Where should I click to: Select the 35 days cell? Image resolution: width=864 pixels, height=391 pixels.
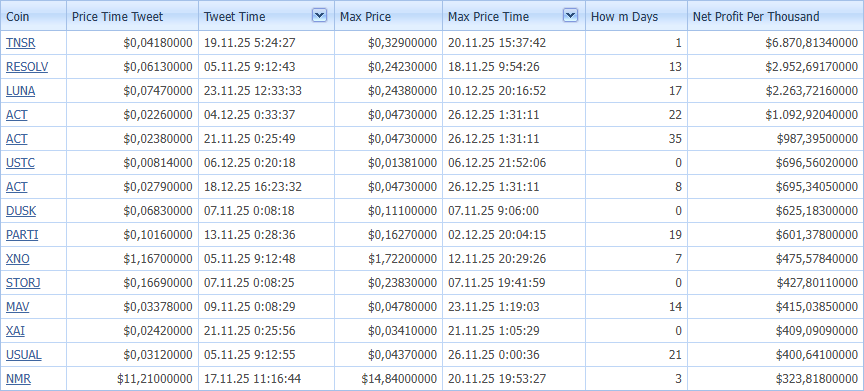[x=636, y=139]
